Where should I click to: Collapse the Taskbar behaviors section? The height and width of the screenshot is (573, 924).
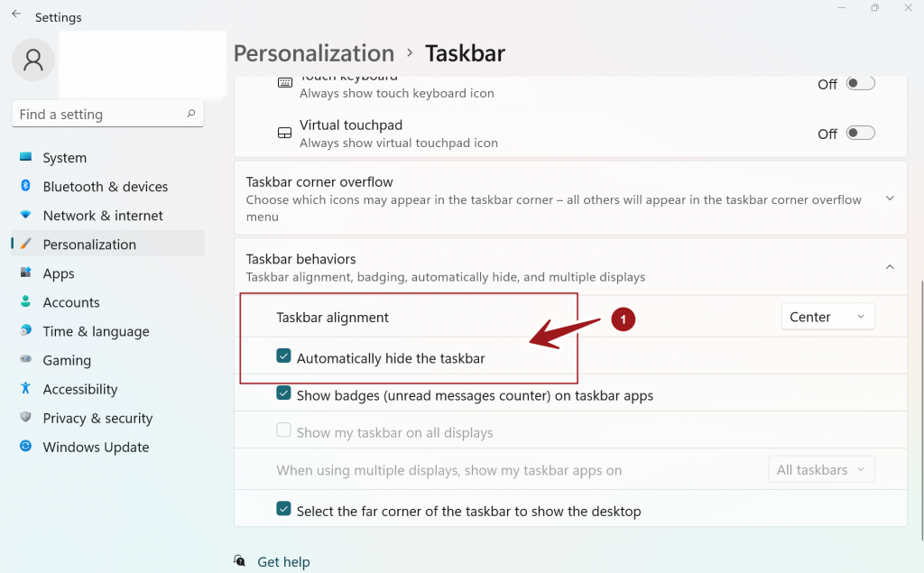pyautogui.click(x=890, y=266)
